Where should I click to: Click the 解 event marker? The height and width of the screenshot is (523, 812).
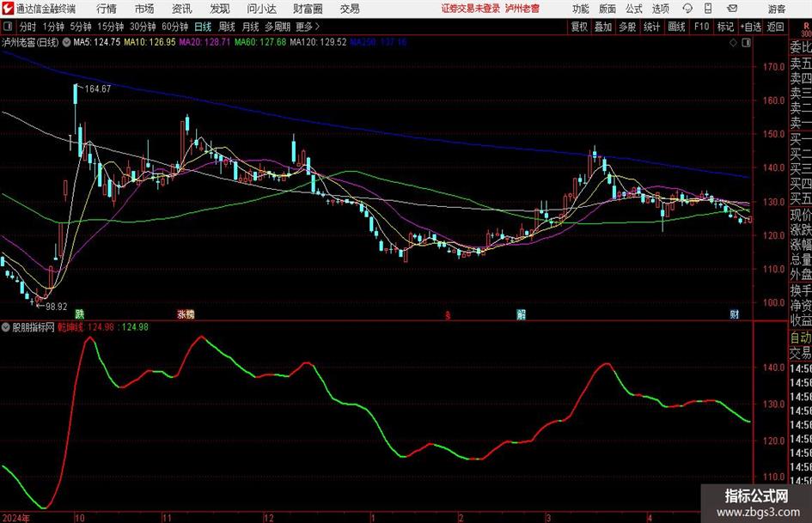[x=521, y=313]
